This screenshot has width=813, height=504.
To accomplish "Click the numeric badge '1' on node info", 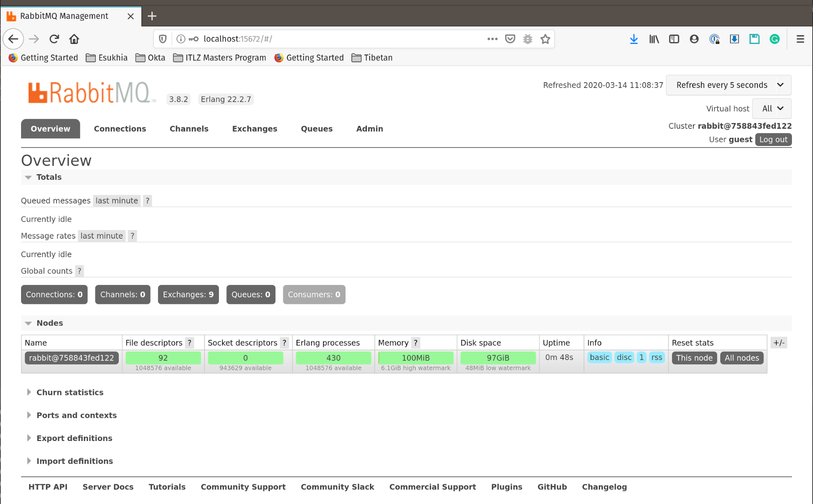I will pos(642,358).
